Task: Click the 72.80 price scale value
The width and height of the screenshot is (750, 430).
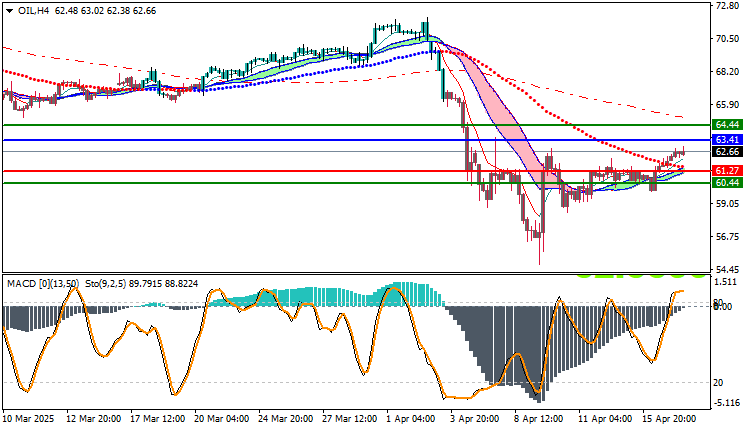Action: [x=727, y=6]
